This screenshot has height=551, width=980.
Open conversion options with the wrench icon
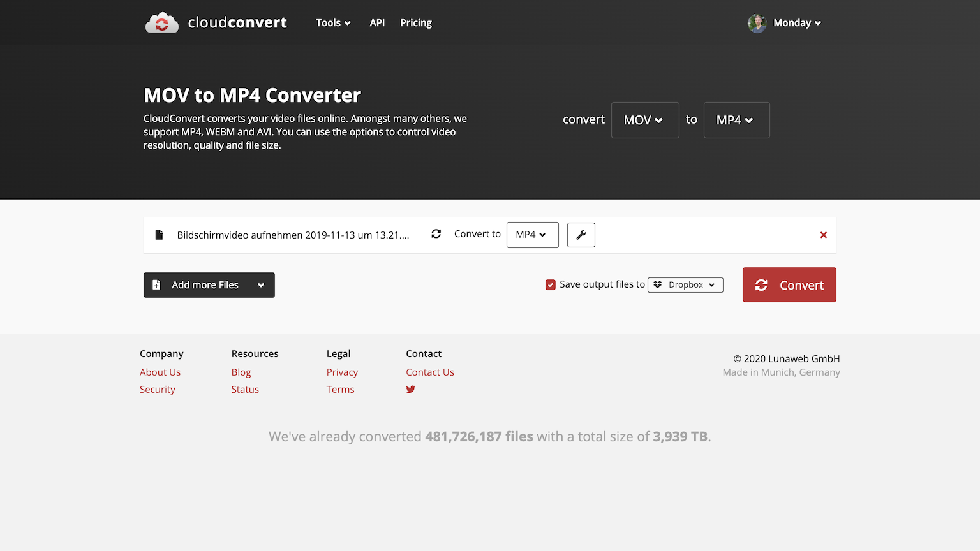tap(581, 235)
